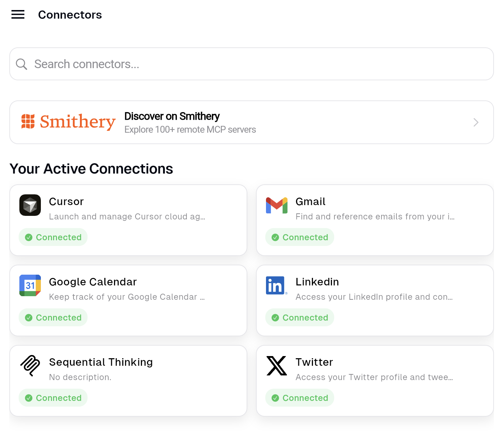504x431 pixels.
Task: Click the Gmail envelope icon
Action: 277,205
